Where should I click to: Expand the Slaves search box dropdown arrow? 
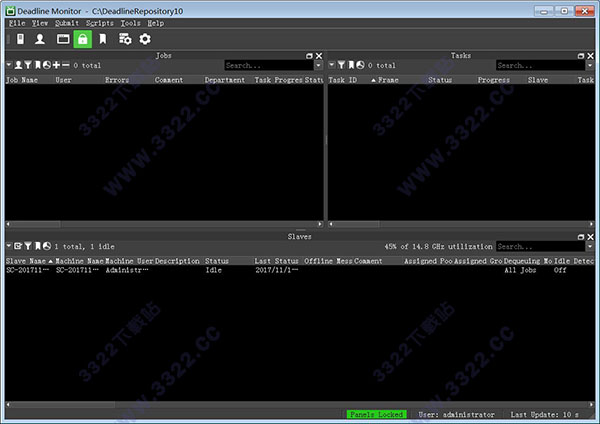(x=590, y=246)
